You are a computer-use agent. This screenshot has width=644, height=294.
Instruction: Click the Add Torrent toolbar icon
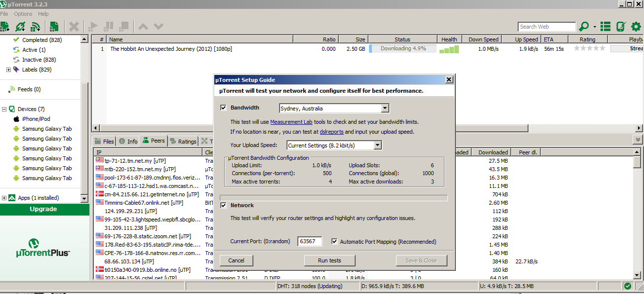pos(4,27)
